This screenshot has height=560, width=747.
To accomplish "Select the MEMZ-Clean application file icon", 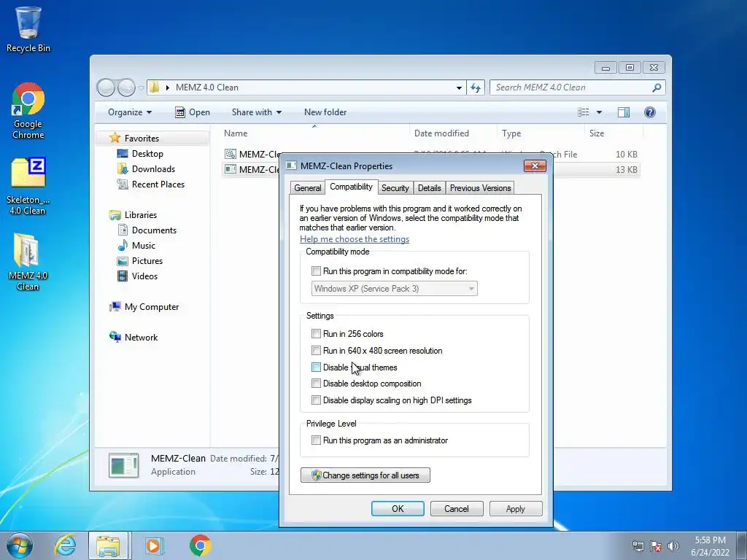I will (231, 169).
